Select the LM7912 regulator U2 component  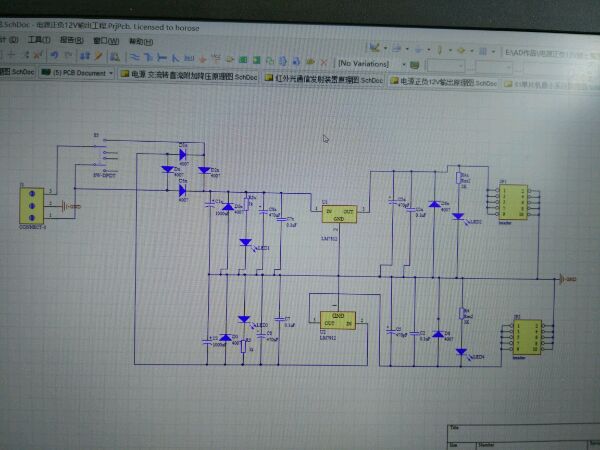coord(338,321)
